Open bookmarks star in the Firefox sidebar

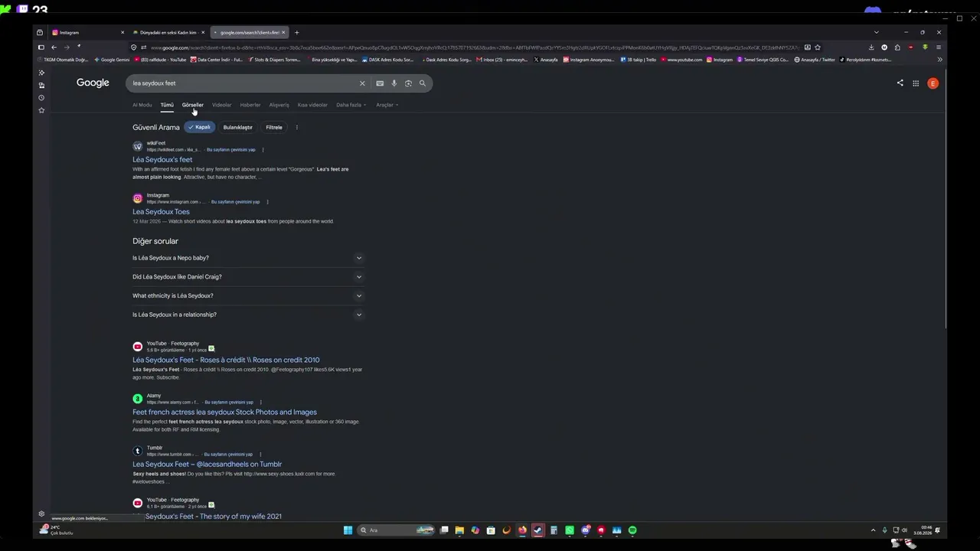pyautogui.click(x=41, y=110)
